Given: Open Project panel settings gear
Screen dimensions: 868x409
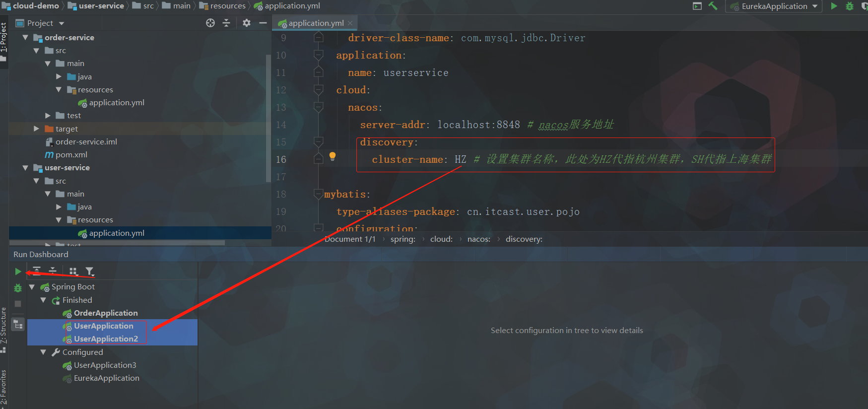Looking at the screenshot, I should (247, 23).
